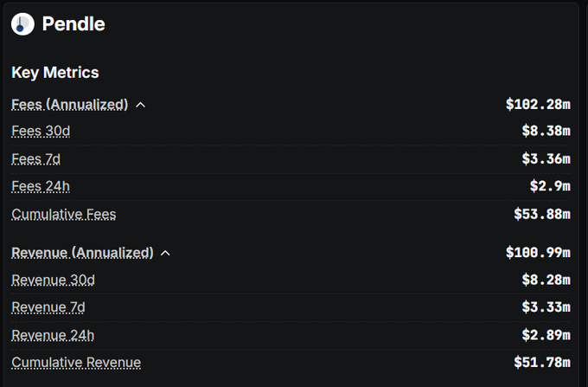This screenshot has height=387, width=588.
Task: Click the $51.78m cumulative revenue value
Action: tap(541, 362)
